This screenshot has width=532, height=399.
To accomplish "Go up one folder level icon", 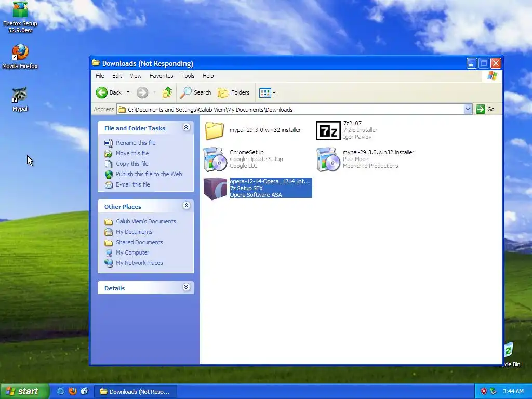I will click(167, 92).
